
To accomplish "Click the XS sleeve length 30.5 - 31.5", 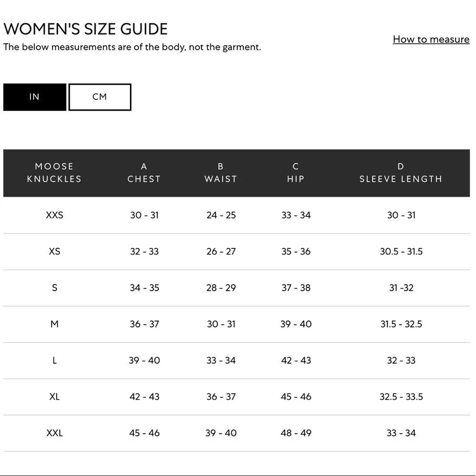I will (x=401, y=251).
